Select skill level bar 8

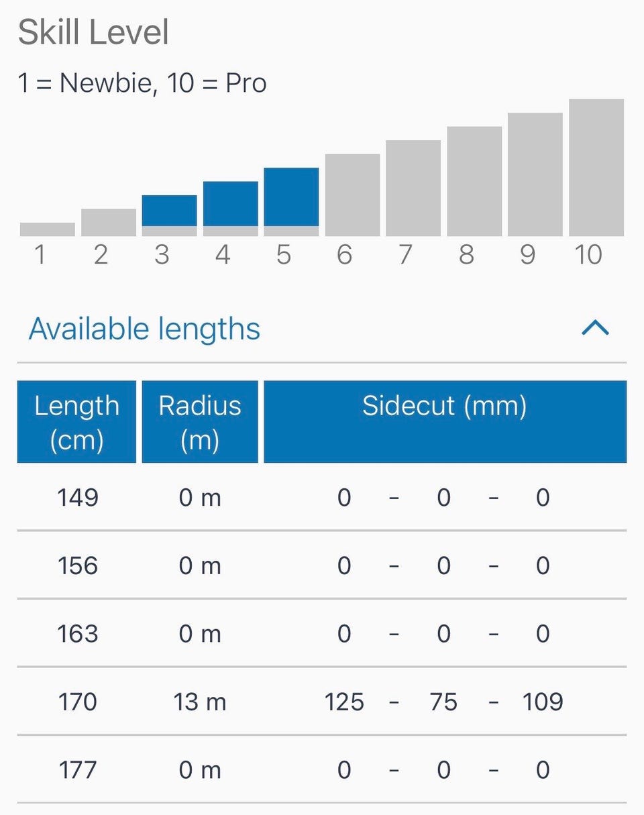pyautogui.click(x=474, y=181)
